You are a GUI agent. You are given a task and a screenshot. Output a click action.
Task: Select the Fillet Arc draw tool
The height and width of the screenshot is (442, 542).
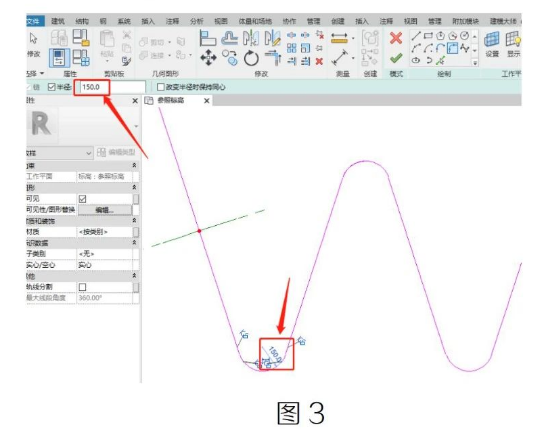coord(452,48)
